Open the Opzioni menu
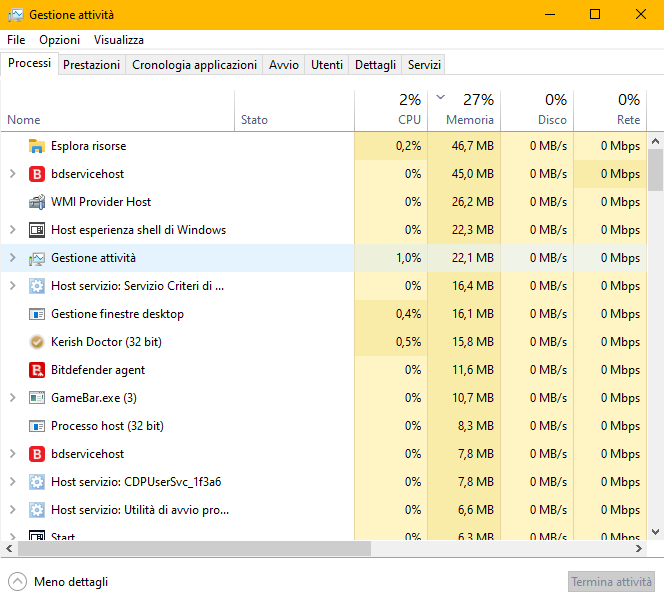Viewport: 664px width, 603px height. (59, 40)
